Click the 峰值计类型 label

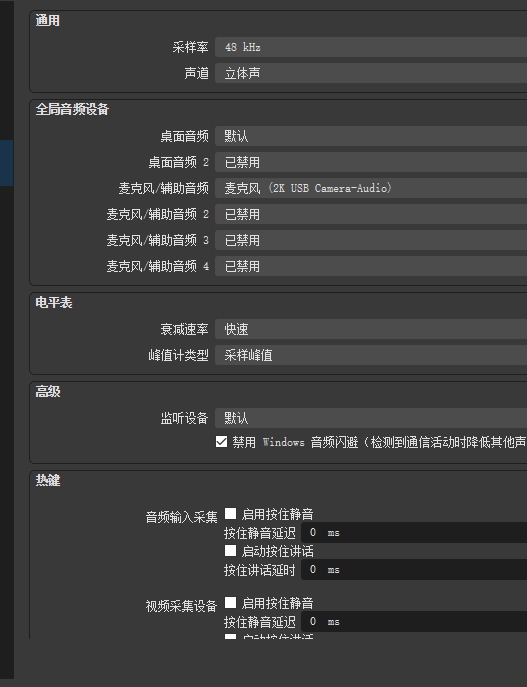[178, 355]
